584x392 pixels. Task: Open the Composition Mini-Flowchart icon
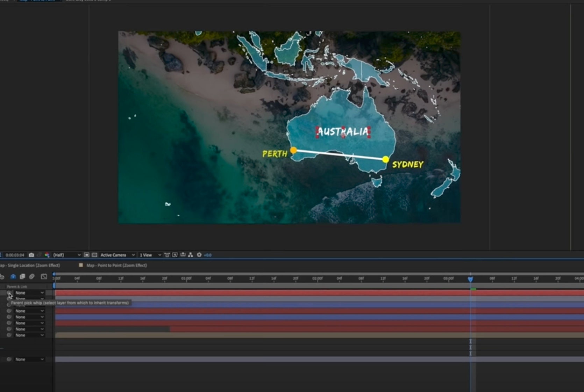(x=191, y=255)
